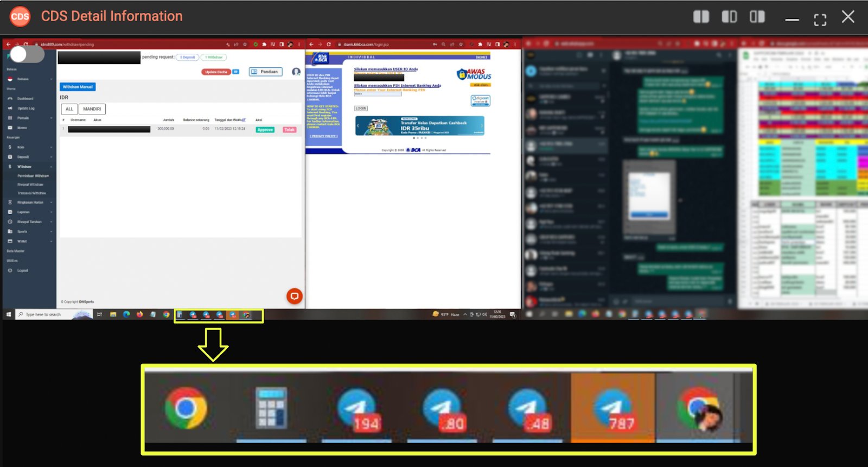The image size is (868, 467).
Task: Click the user profile avatar icon
Action: click(x=296, y=72)
